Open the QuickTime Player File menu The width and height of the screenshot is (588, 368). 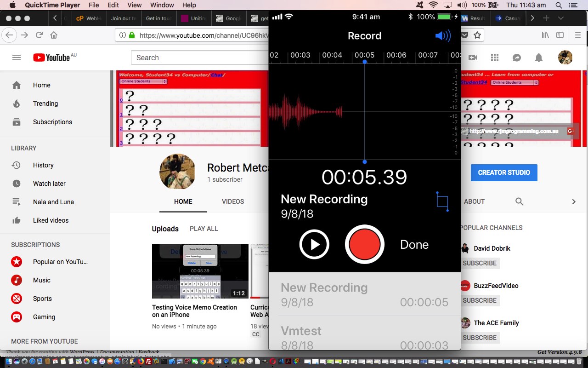(93, 6)
